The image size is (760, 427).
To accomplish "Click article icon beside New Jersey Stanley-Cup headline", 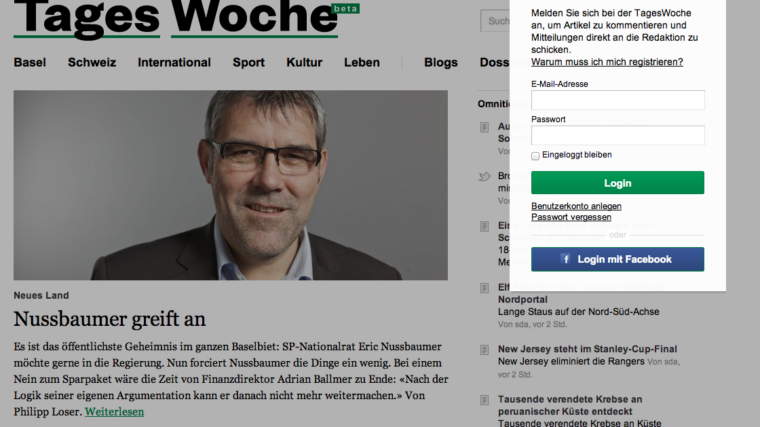I will [484, 350].
